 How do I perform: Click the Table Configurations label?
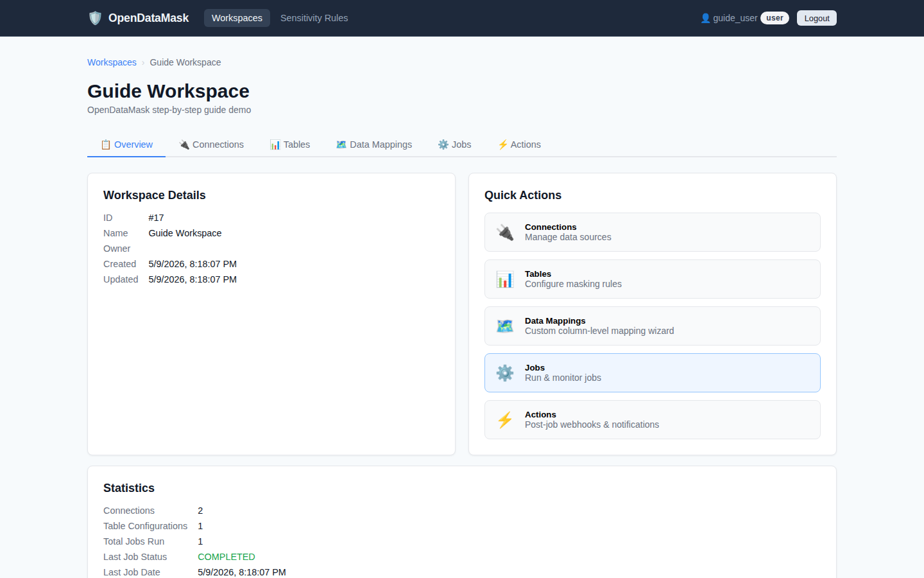pyautogui.click(x=146, y=526)
